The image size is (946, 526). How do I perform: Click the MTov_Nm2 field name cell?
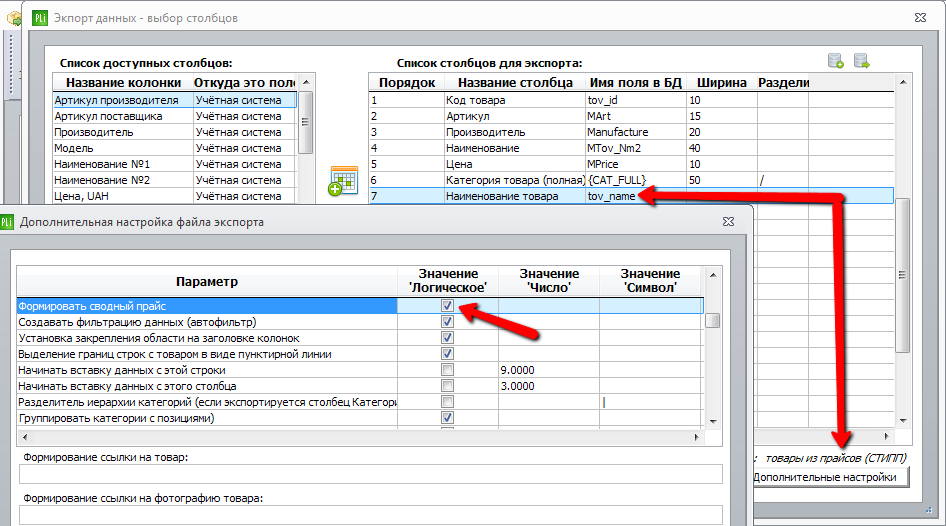point(636,148)
